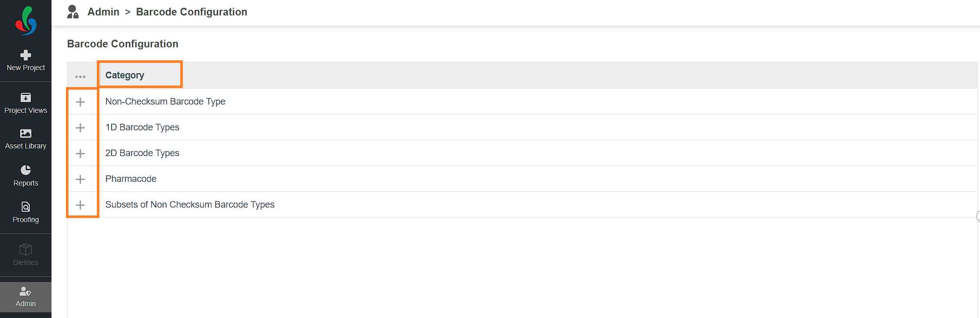Open the Proofing section
The image size is (980, 318).
tap(26, 212)
